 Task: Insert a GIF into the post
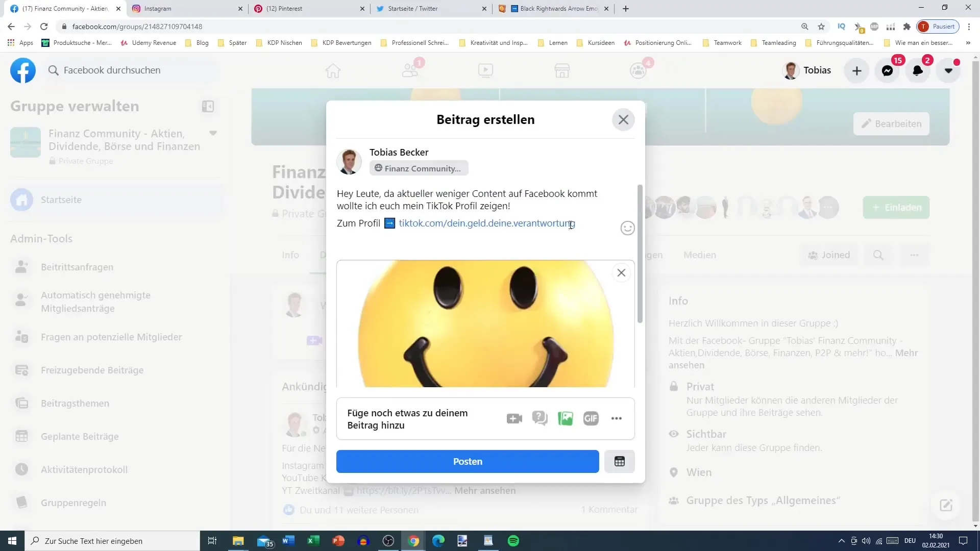591,419
